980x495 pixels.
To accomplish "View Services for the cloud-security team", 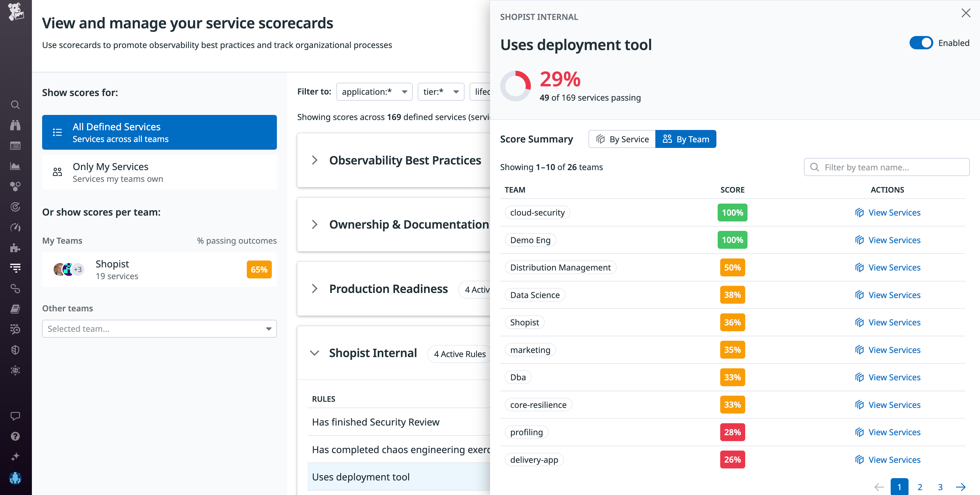I will click(894, 212).
